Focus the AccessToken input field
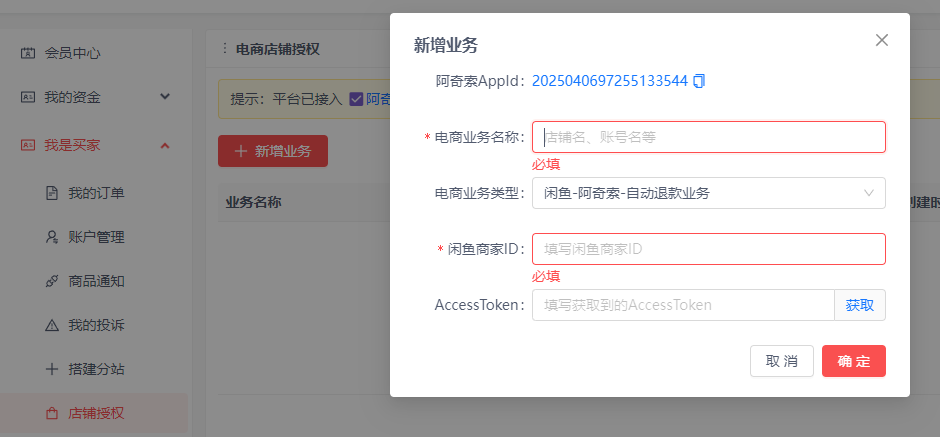The image size is (940, 437). [x=683, y=305]
